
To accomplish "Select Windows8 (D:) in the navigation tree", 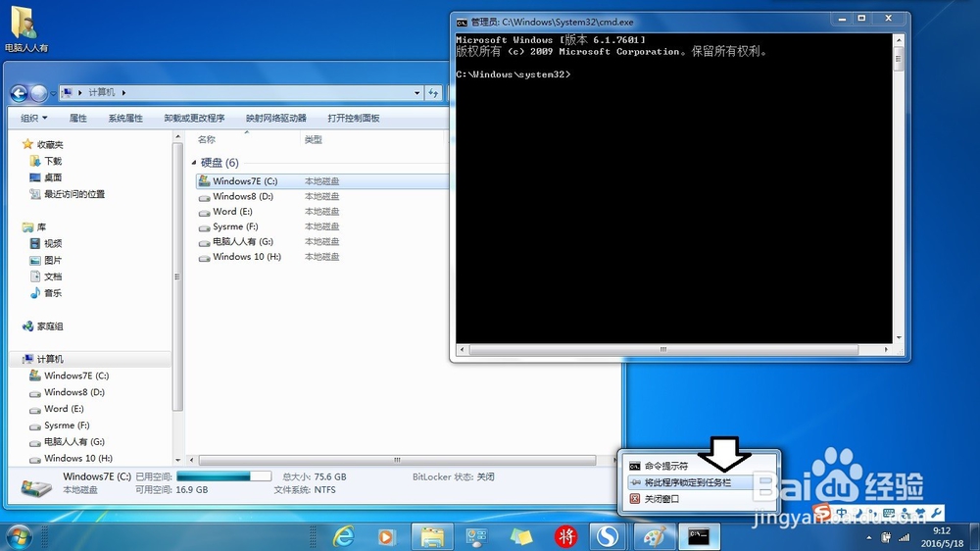I will pos(67,392).
